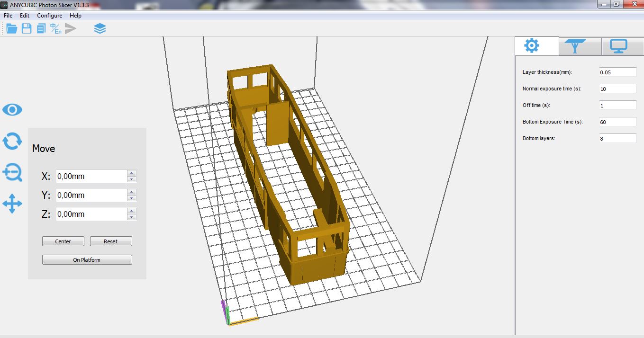644x338 pixels.
Task: Select the eye view tool
Action: pyautogui.click(x=12, y=110)
